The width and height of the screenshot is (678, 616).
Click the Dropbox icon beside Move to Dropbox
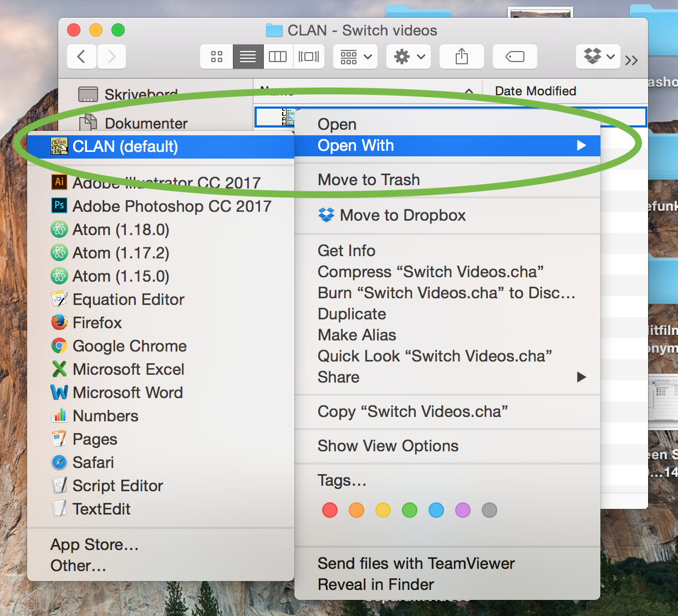pos(327,215)
